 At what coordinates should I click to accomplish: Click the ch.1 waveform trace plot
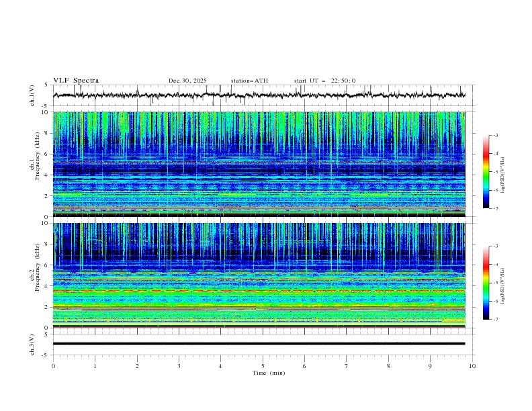(x=259, y=95)
